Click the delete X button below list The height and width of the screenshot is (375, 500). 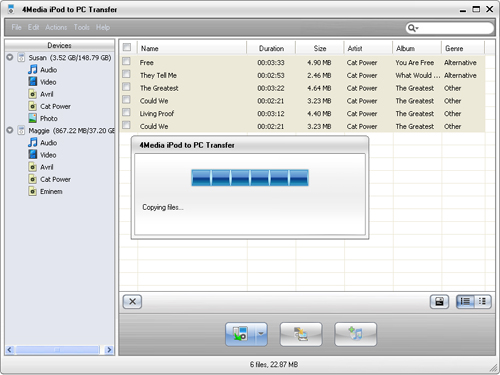coord(132,302)
